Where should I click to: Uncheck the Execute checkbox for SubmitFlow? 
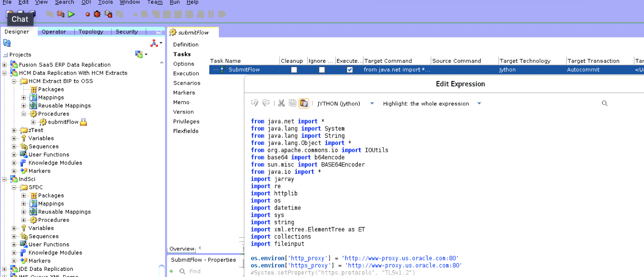[350, 70]
